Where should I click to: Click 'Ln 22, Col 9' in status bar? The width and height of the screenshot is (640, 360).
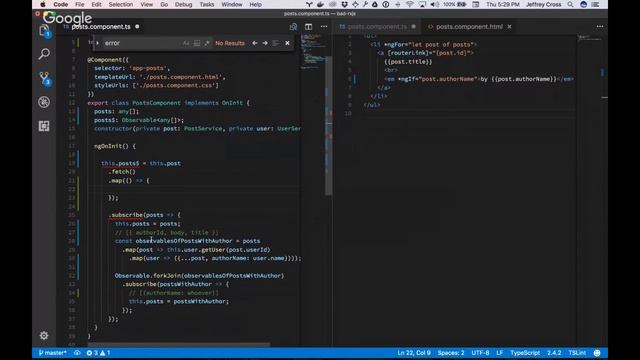(414, 353)
